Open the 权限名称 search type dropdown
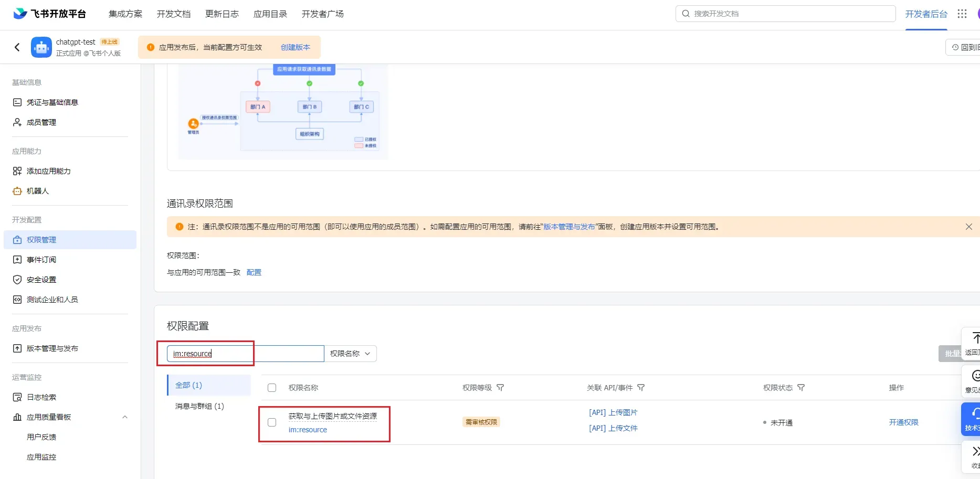 point(350,354)
